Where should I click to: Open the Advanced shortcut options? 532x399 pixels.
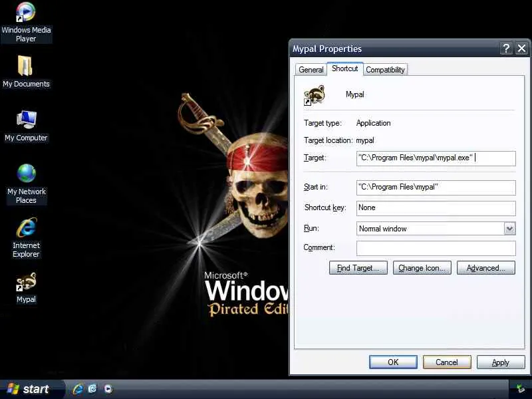click(x=486, y=268)
